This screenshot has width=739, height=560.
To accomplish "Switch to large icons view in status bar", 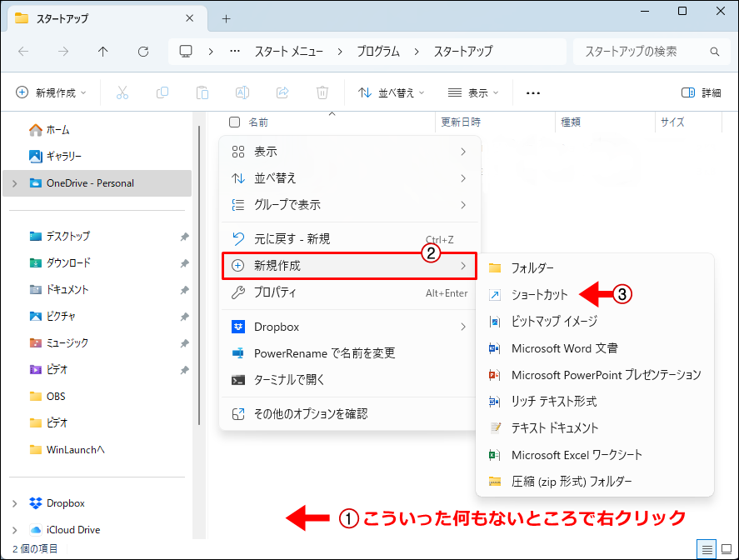I will (726, 548).
